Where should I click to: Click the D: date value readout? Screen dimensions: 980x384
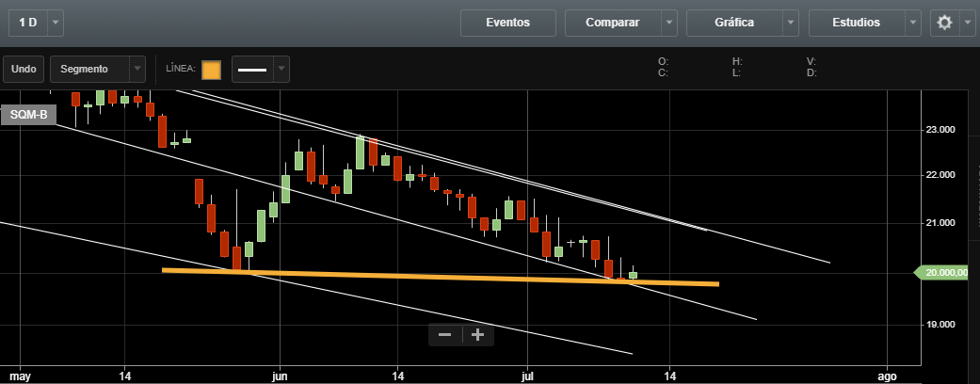811,72
